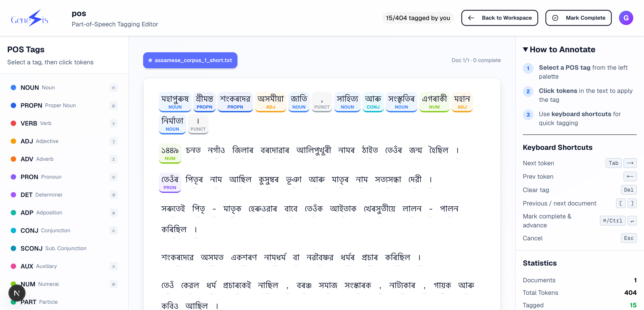Click the untagged token বৰদোৱাৰ
The width and height of the screenshot is (644, 310).
[275, 151]
